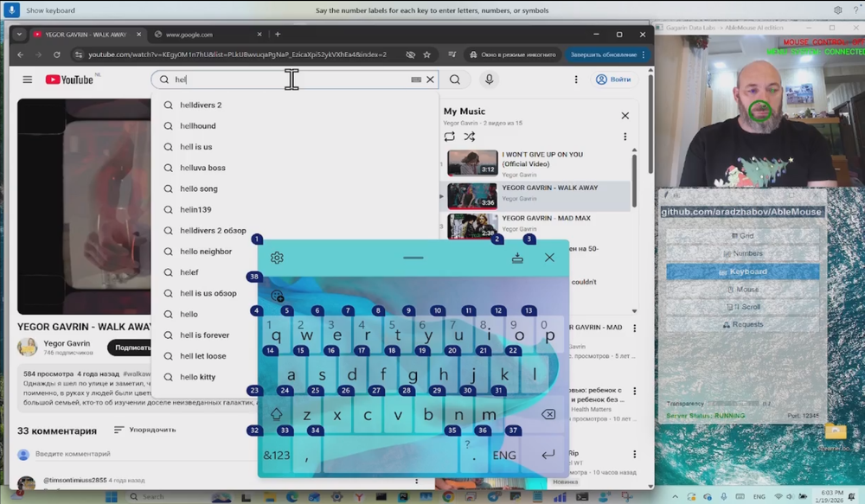This screenshot has width=865, height=504.
Task: Toggle Shift on the virtual keyboard
Action: pyautogui.click(x=277, y=414)
